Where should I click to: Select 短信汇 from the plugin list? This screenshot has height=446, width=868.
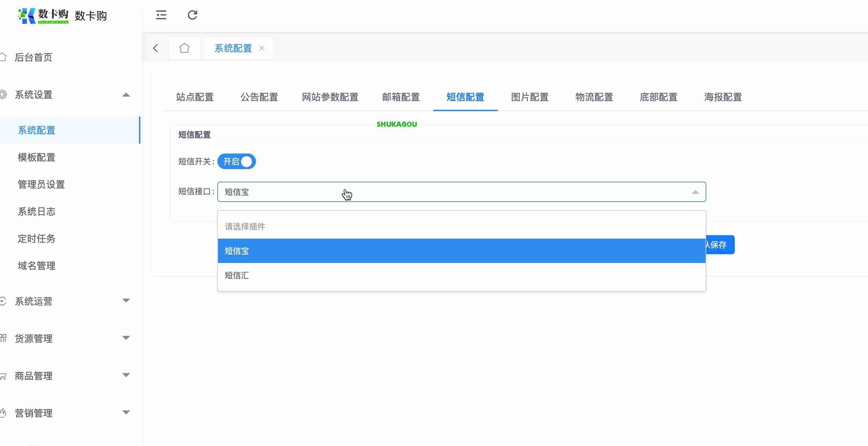pyautogui.click(x=237, y=276)
